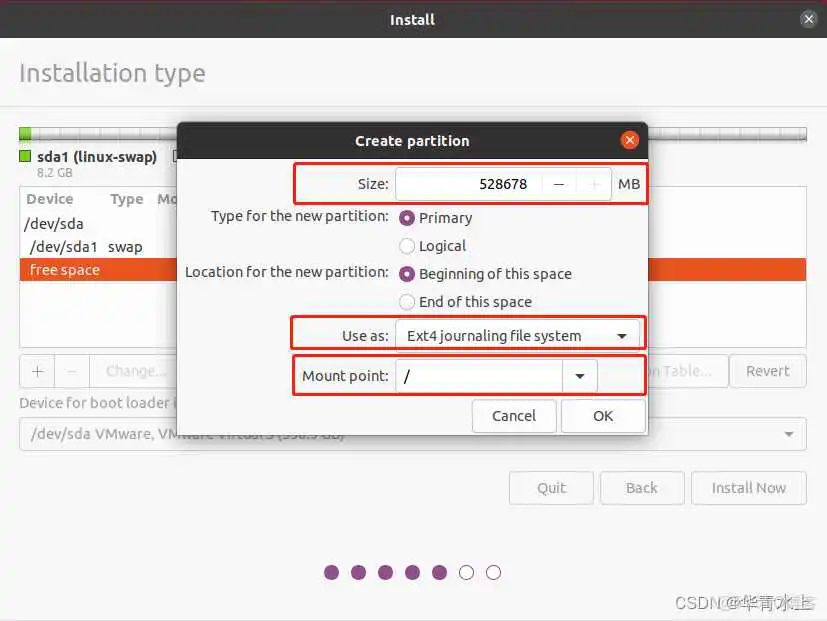Click OK to create the partition

pyautogui.click(x=602, y=416)
